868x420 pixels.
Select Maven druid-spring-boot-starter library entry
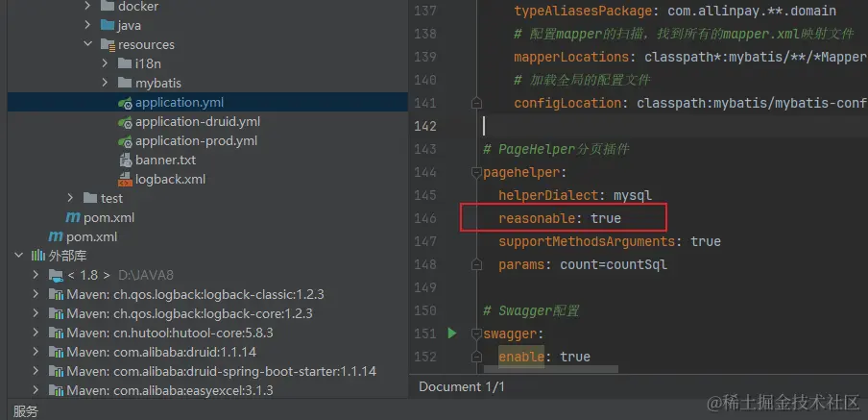pos(221,371)
